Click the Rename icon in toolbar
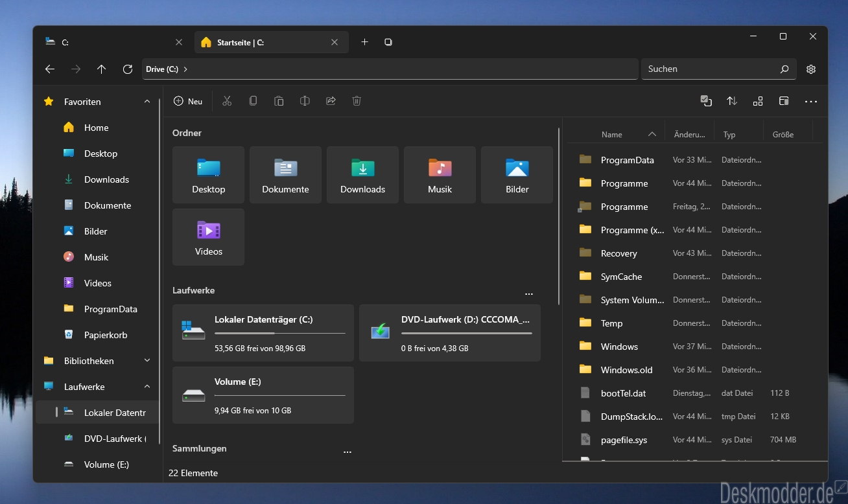Screen dimensions: 848x504 305,101
